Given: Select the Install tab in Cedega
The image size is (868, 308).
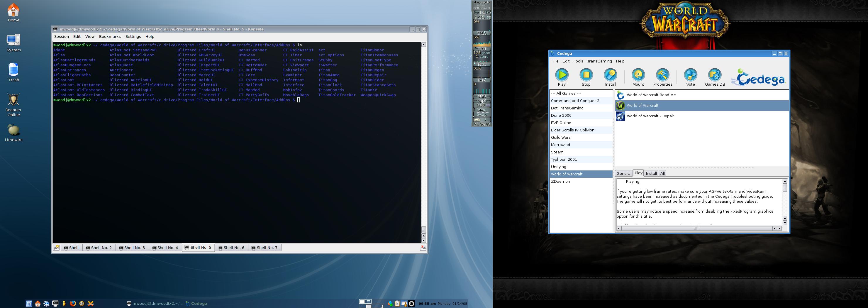Looking at the screenshot, I should pyautogui.click(x=651, y=174).
